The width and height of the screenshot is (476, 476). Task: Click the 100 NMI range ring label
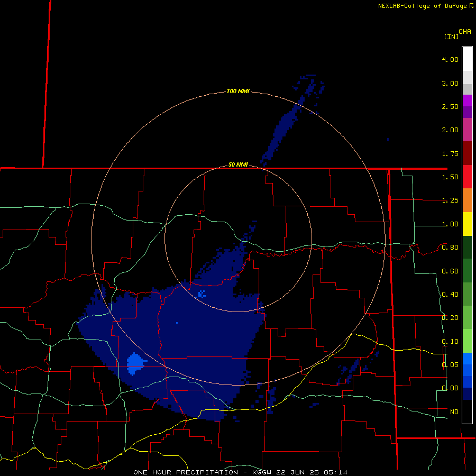coord(238,91)
